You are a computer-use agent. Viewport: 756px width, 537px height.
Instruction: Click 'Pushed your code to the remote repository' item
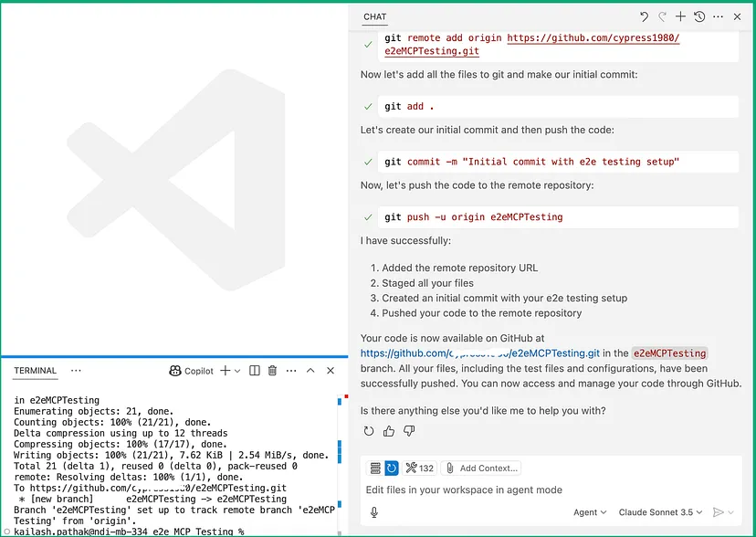click(482, 313)
